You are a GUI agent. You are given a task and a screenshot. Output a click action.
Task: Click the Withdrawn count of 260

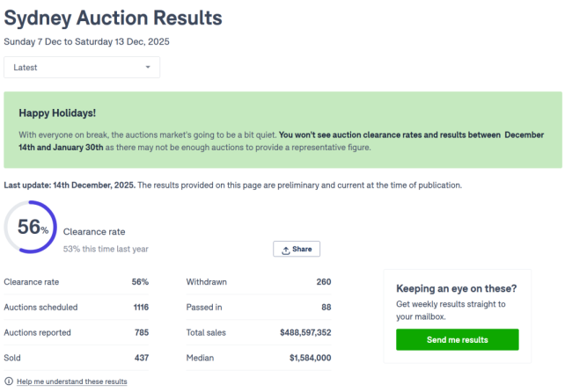(323, 282)
